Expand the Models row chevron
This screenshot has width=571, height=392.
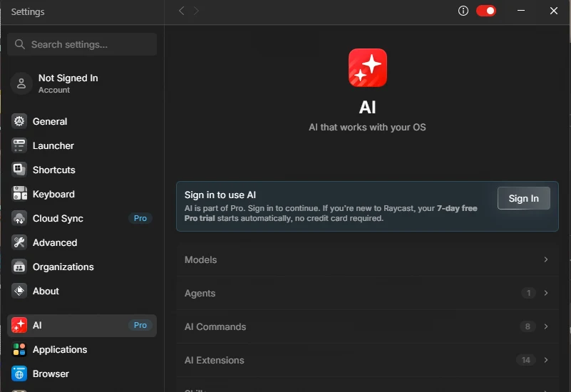click(545, 259)
